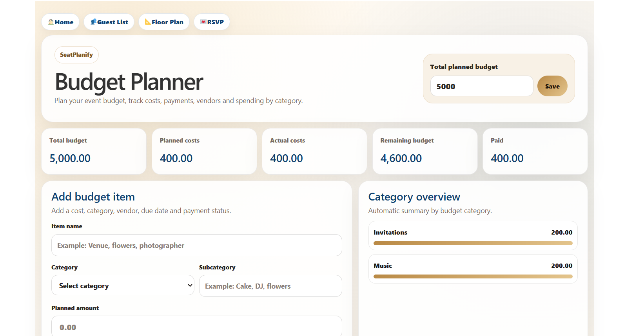Viewport: 644px width, 336px height.
Task: Click the Add budget item heading
Action: click(x=93, y=197)
